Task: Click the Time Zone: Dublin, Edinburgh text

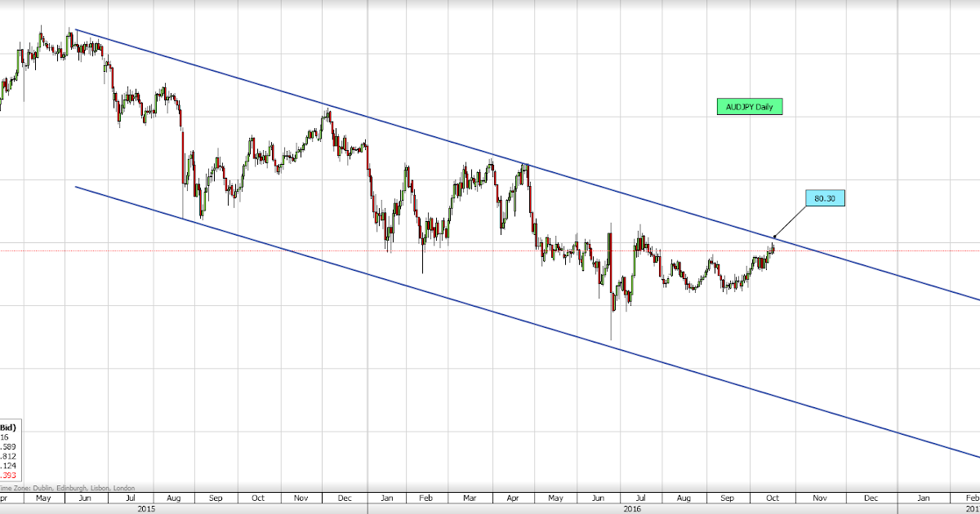Action: (x=69, y=487)
